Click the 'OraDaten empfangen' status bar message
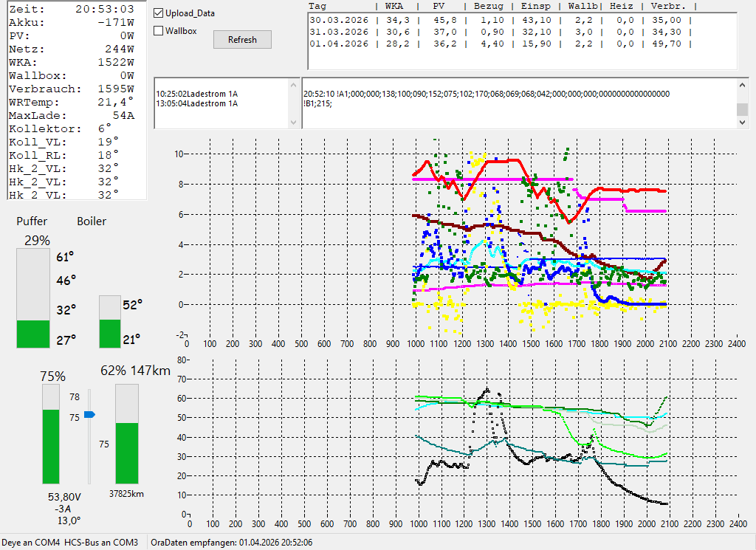Screen dimensions: 756x550 coord(231,543)
